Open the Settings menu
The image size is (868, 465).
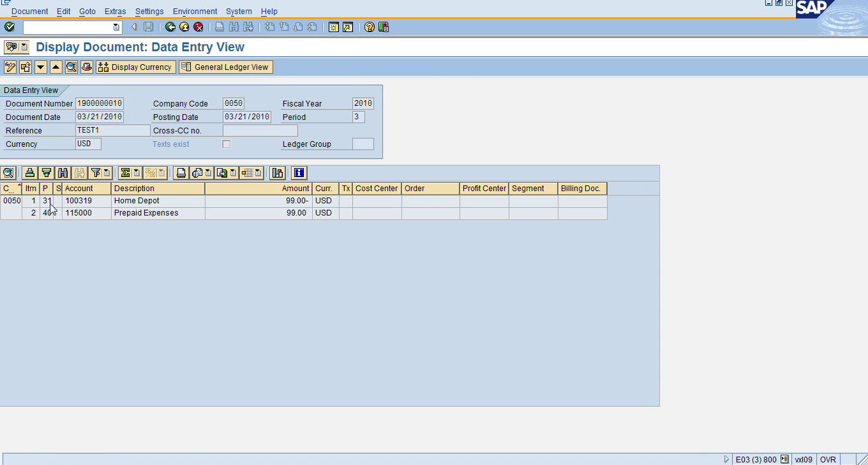[x=149, y=12]
